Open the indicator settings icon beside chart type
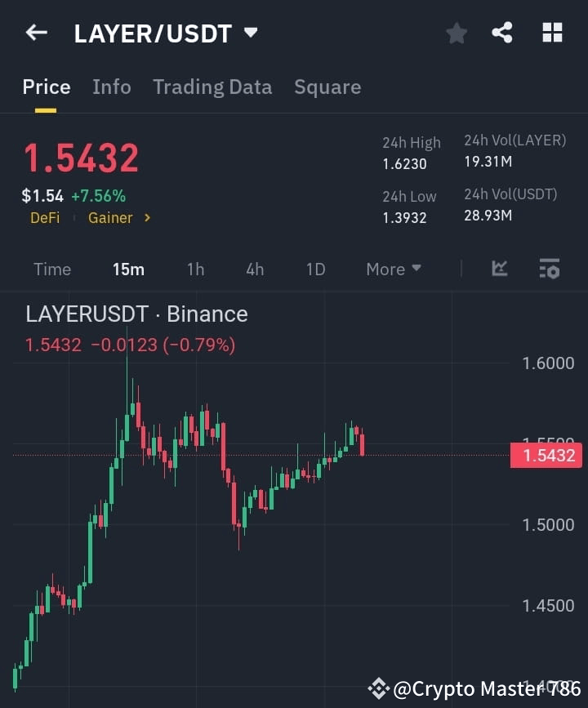This screenshot has width=588, height=708. 549,269
